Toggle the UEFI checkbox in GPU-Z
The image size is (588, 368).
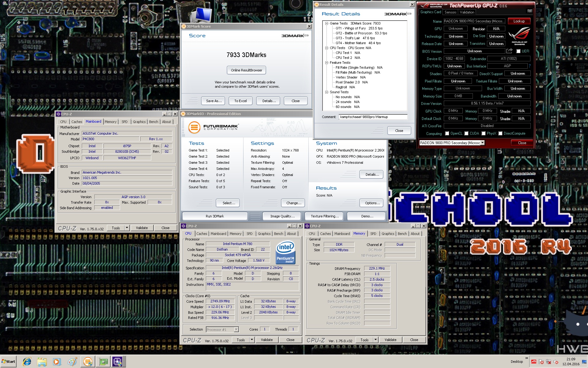(518, 51)
